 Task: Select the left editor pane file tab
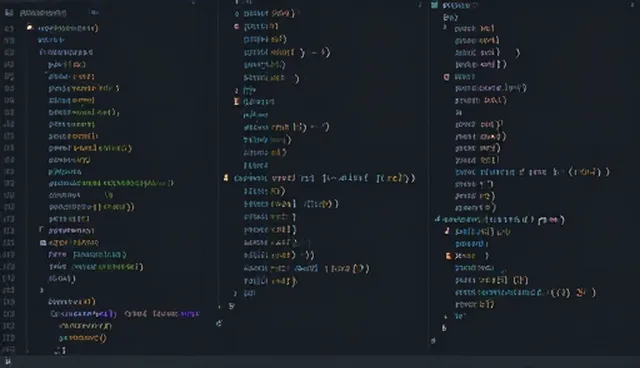(x=43, y=13)
